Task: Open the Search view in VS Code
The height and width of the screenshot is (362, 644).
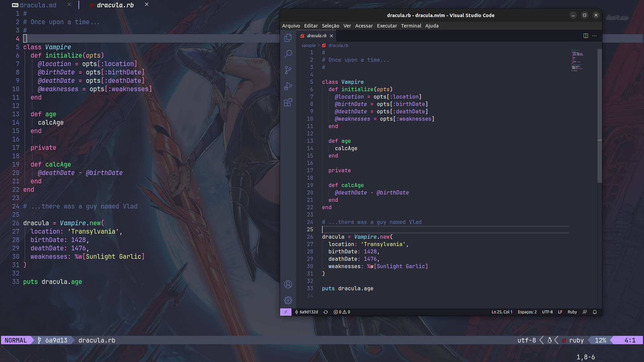Action: pyautogui.click(x=288, y=54)
